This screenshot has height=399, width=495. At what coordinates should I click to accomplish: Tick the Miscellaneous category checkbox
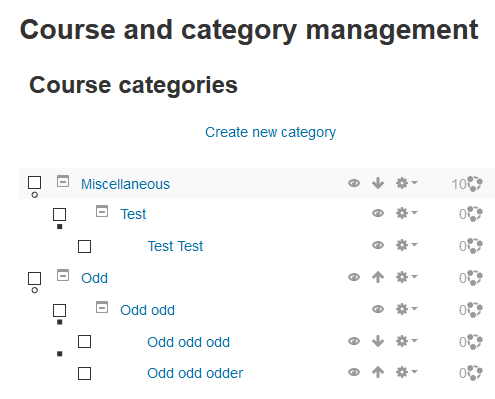click(x=34, y=183)
